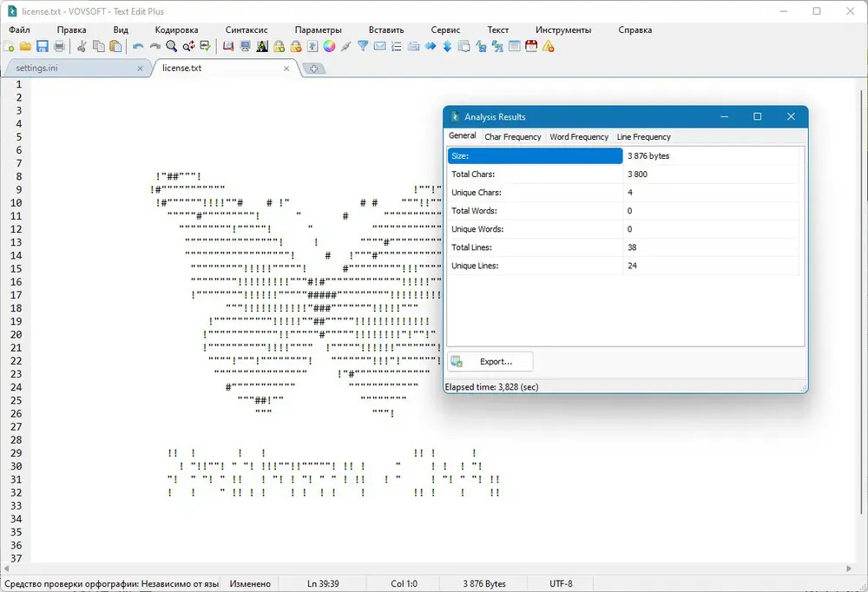The image size is (868, 592).
Task: Open the Текст menu
Action: pos(497,30)
